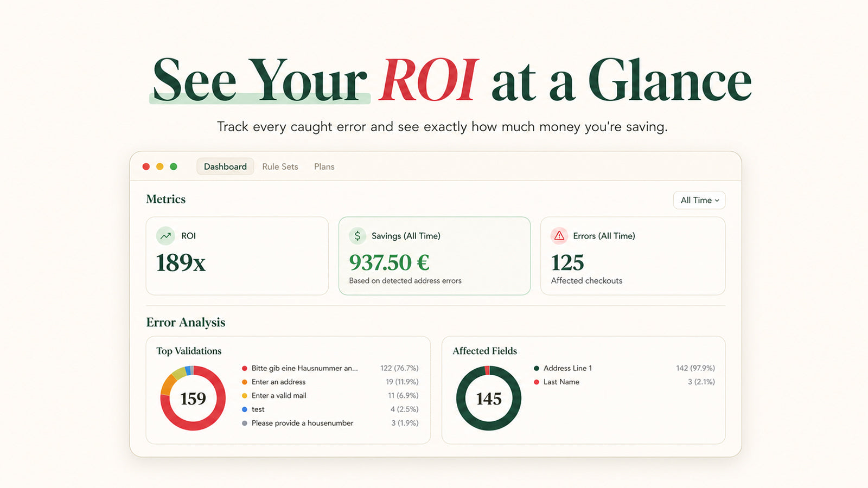The height and width of the screenshot is (488, 868).
Task: Click the 'Based on detected address errors' caption
Action: coord(405,280)
